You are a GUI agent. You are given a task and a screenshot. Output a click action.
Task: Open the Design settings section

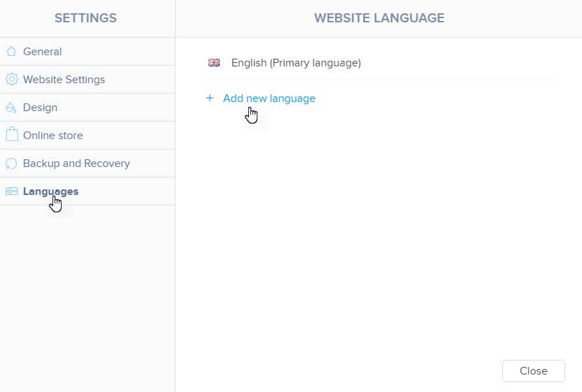40,108
